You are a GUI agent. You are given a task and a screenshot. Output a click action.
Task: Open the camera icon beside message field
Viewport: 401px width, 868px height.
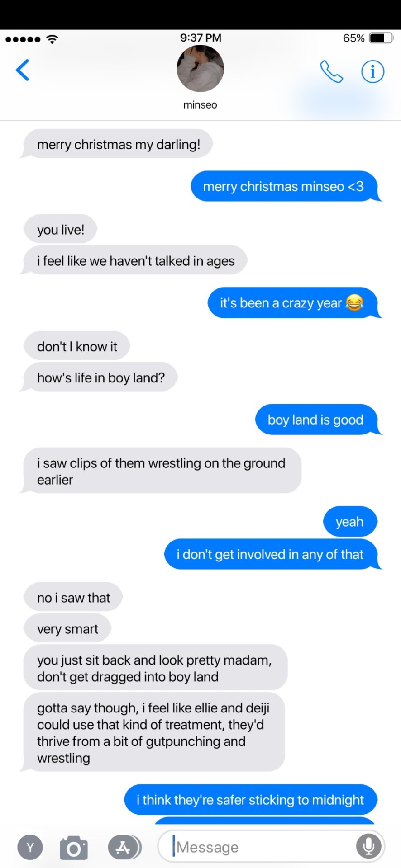74,847
